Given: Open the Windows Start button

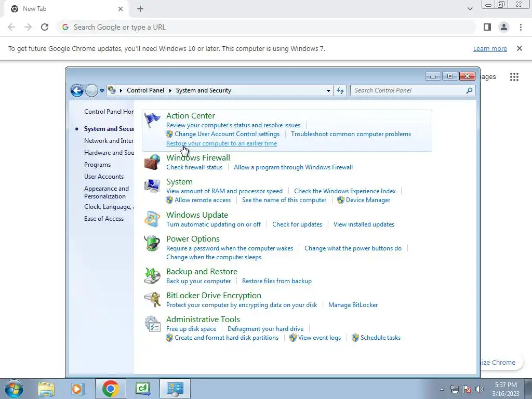Looking at the screenshot, I should 14,389.
